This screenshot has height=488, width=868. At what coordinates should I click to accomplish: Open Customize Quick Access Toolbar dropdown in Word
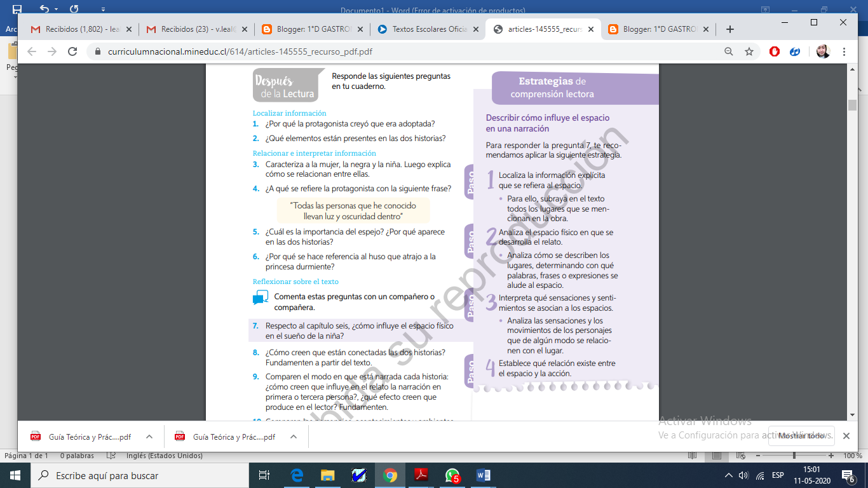104,10
